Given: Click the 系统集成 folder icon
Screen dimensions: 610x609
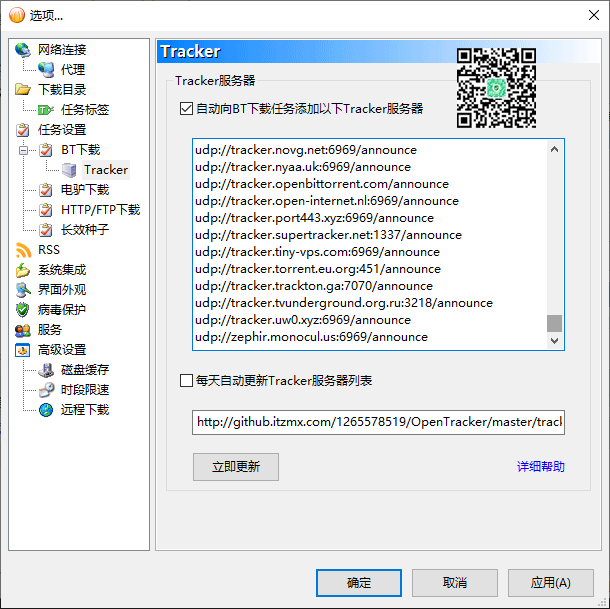Looking at the screenshot, I should [23, 270].
